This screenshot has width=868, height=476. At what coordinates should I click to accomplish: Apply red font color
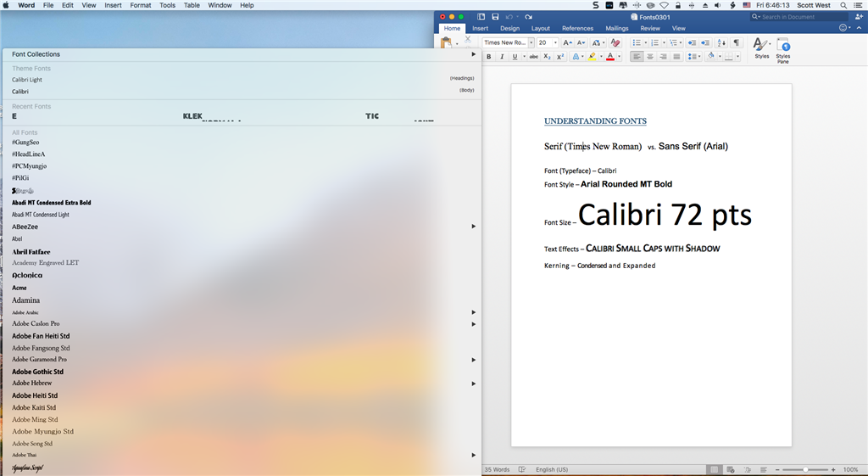tap(610, 57)
